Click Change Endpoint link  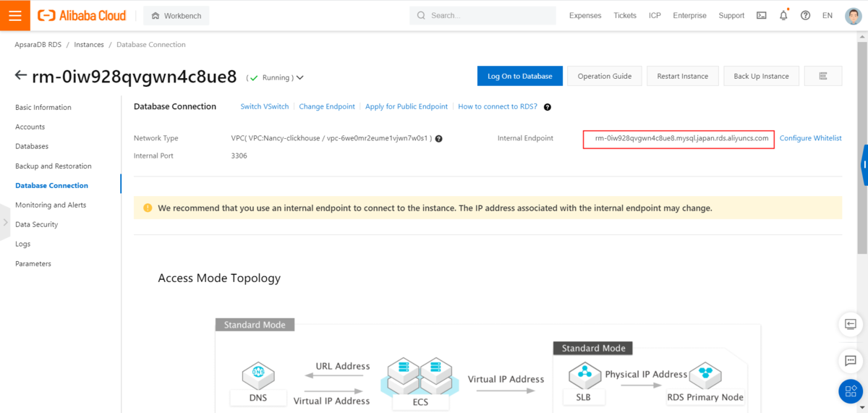click(x=327, y=106)
